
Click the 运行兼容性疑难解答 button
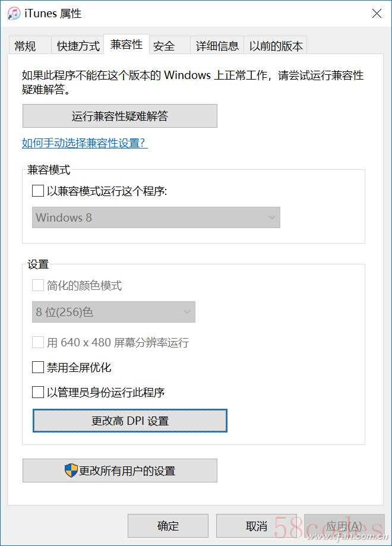point(120,116)
